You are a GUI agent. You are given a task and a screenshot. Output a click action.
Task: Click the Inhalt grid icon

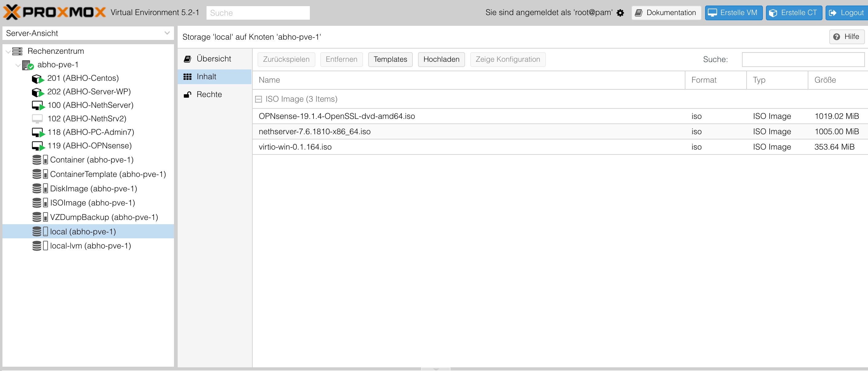(187, 77)
